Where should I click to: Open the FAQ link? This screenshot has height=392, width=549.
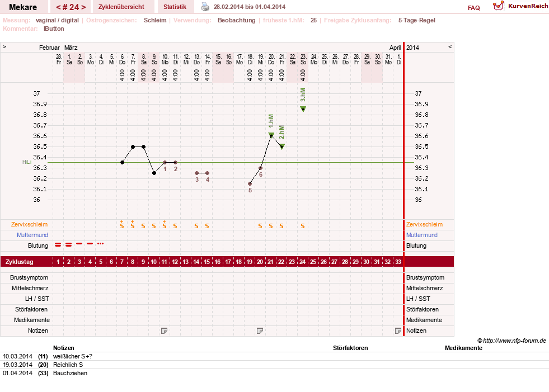tap(473, 8)
